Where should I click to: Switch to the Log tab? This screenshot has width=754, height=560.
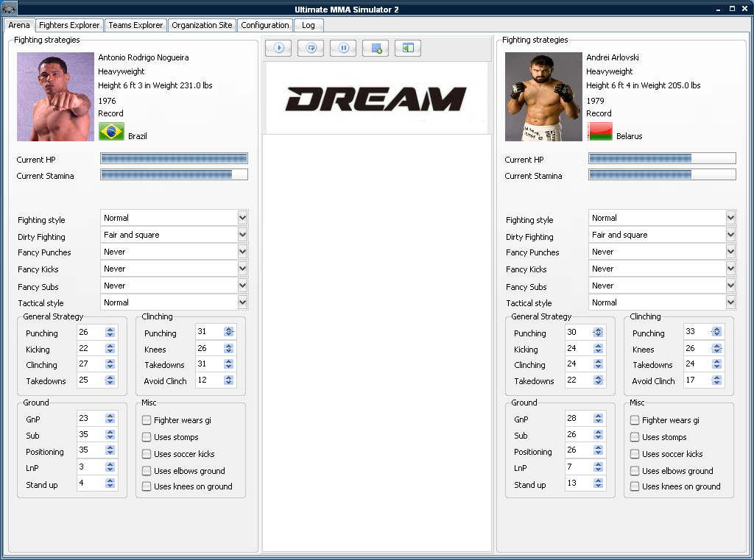(x=309, y=25)
